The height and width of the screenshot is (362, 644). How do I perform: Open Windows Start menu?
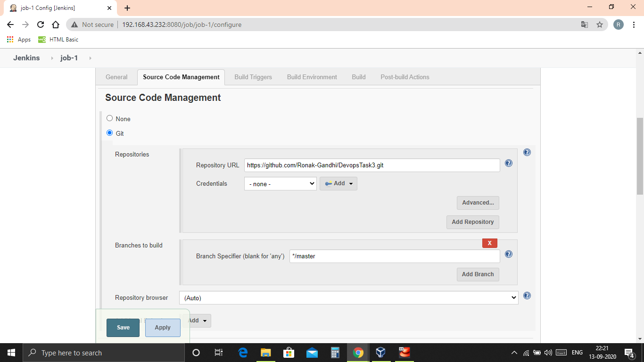pyautogui.click(x=11, y=353)
